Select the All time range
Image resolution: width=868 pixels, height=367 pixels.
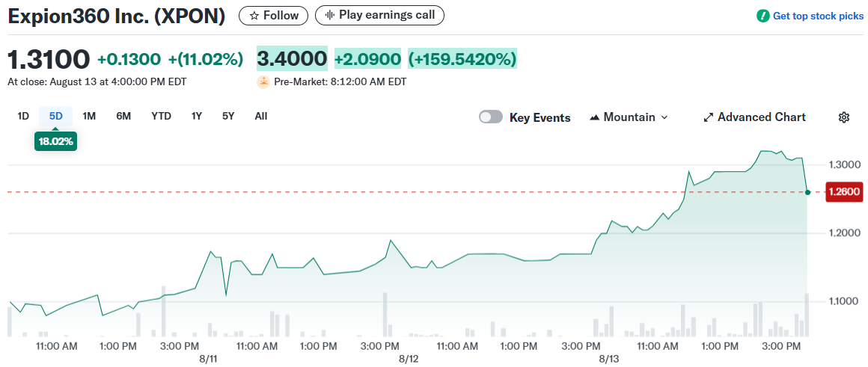point(260,116)
